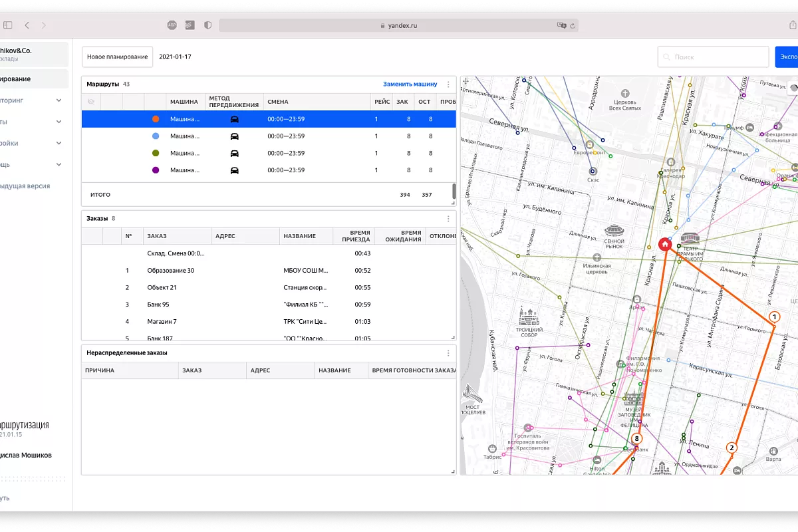Click the red depot home marker on map
Viewport: 798px width, 532px height.
[664, 244]
